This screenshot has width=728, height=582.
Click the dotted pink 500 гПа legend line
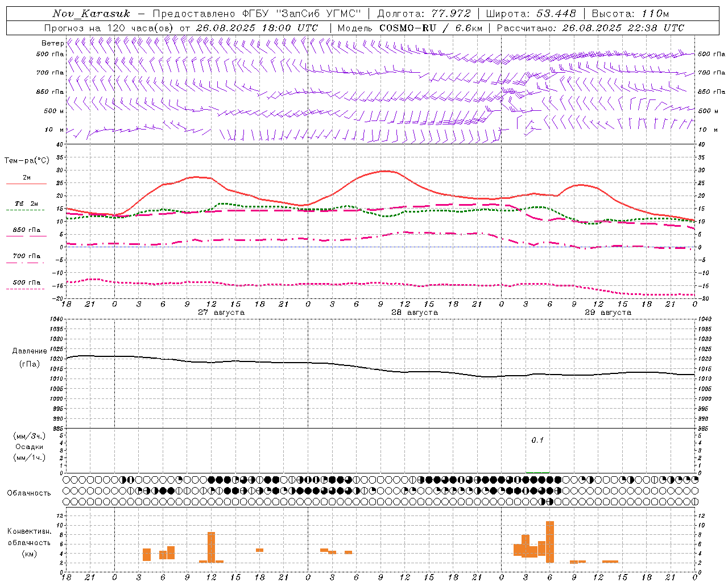(x=25, y=289)
